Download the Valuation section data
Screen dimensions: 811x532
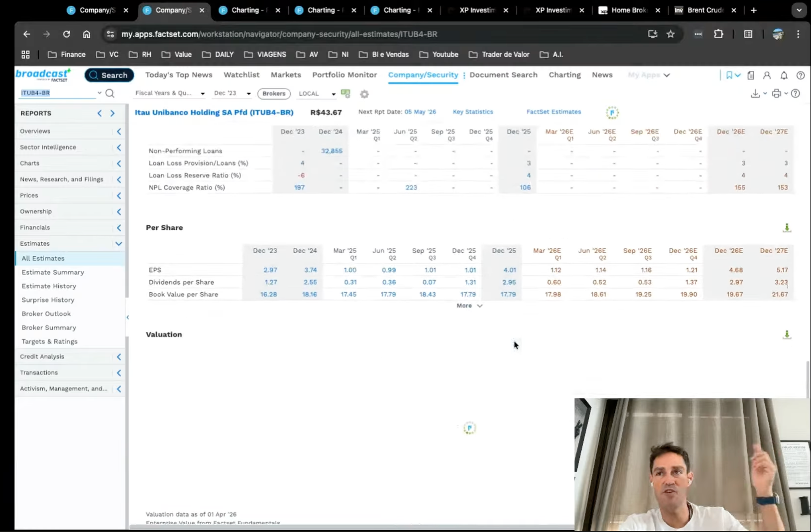tap(787, 335)
